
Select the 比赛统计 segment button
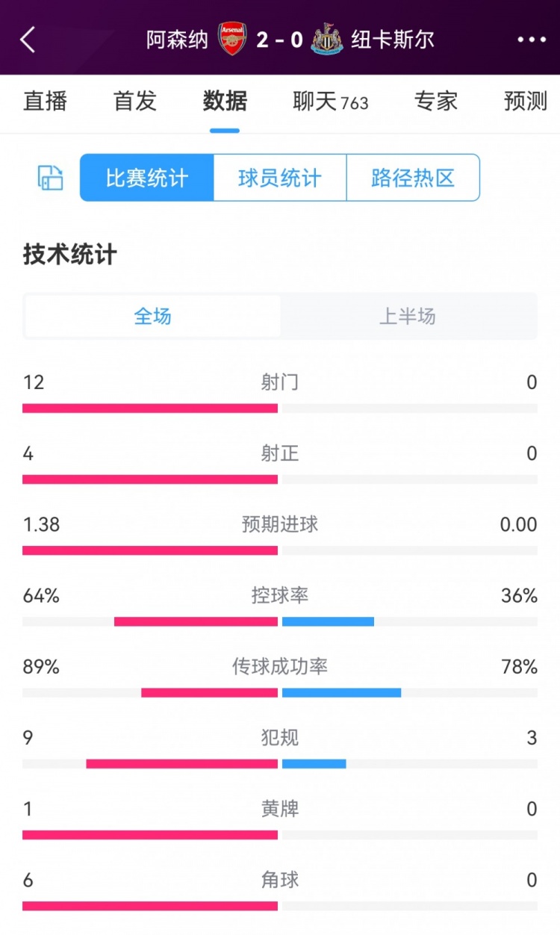click(147, 178)
